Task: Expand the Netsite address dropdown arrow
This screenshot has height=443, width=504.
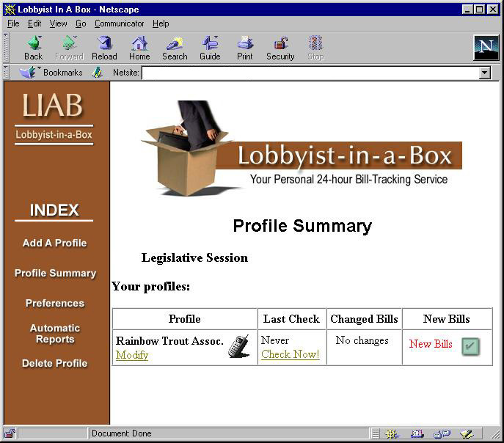Action: click(485, 73)
